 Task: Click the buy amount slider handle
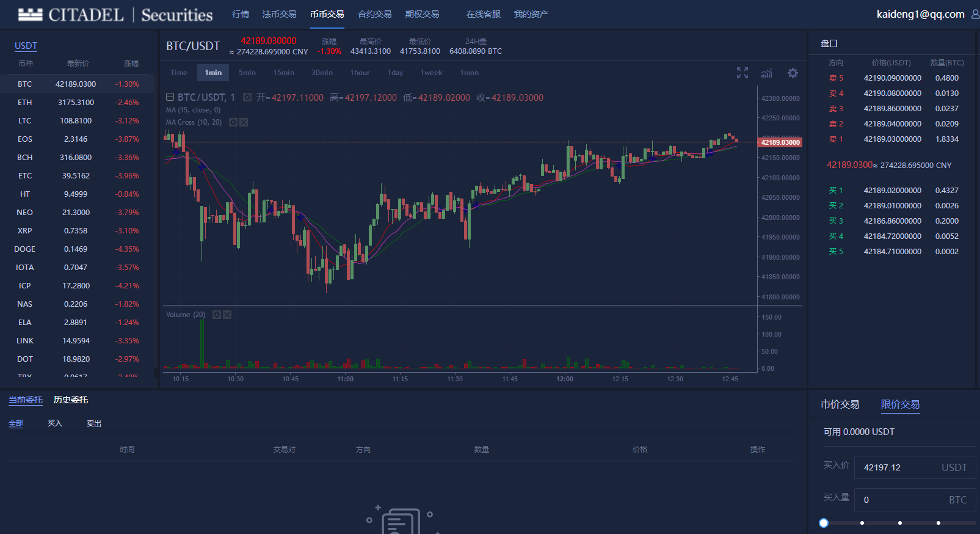coord(824,523)
